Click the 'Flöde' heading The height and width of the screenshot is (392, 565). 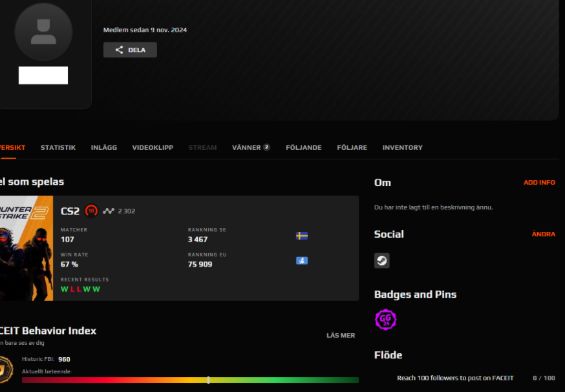click(388, 355)
